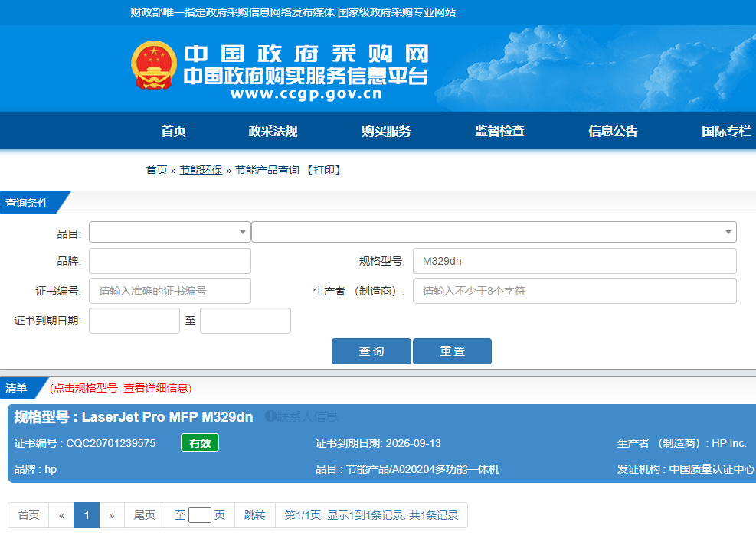Go to 首页 in the pagination
Viewport: 756px width, 538px height.
click(x=28, y=515)
